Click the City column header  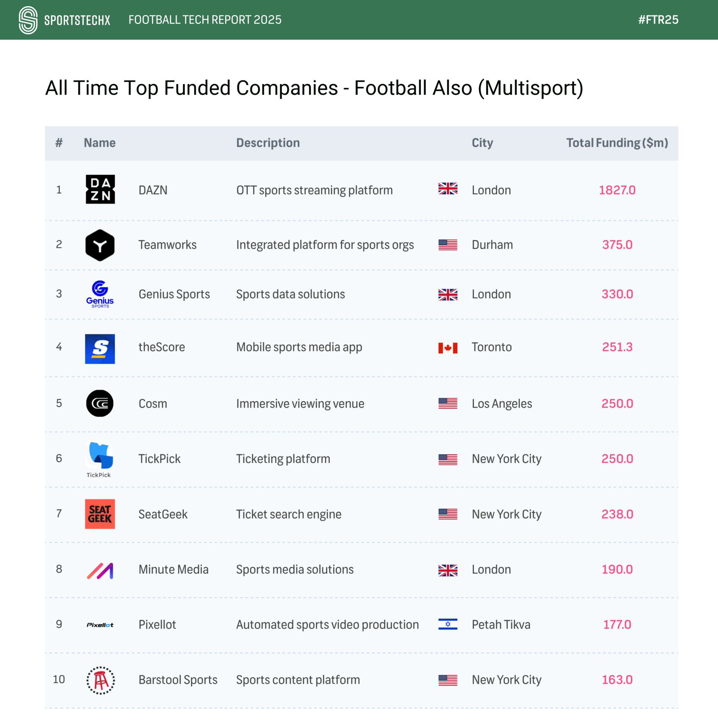(482, 143)
